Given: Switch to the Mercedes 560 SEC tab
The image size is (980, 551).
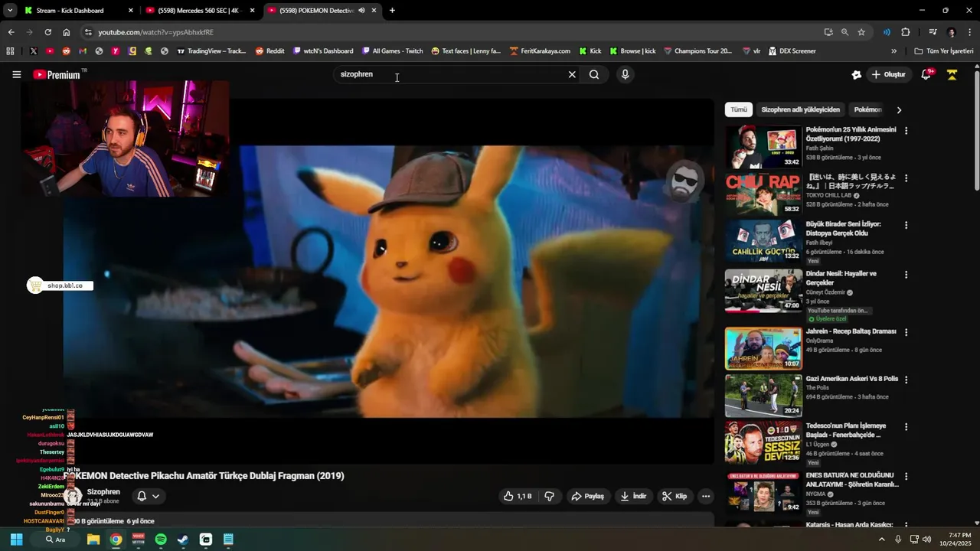Looking at the screenshot, I should point(201,11).
